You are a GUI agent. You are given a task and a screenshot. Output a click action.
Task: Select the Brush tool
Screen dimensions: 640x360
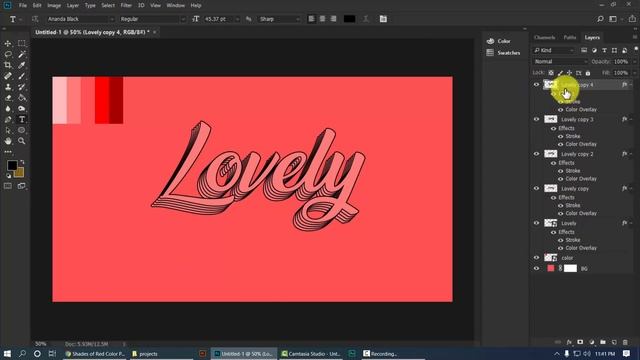(22, 76)
